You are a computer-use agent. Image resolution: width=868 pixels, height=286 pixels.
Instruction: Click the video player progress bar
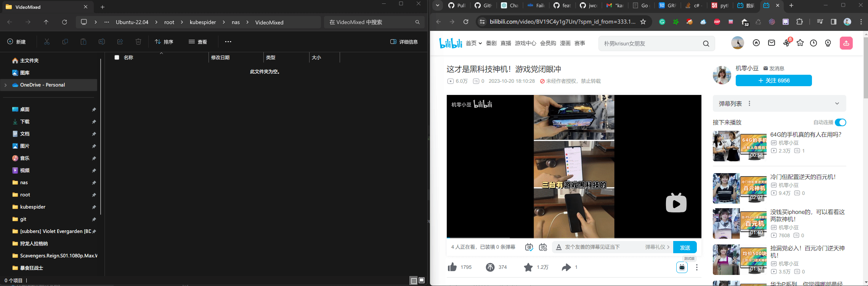coord(574,237)
